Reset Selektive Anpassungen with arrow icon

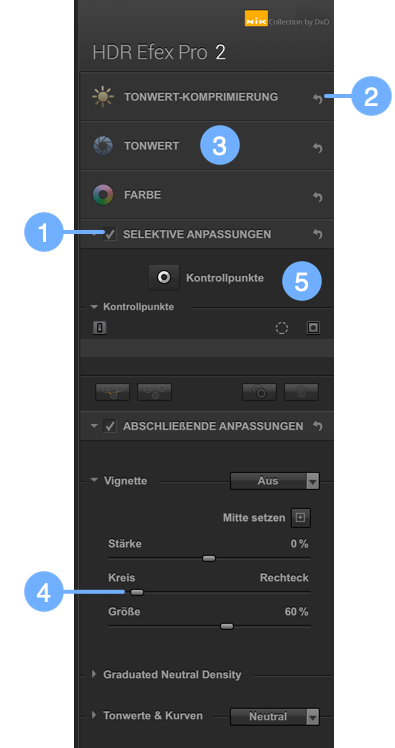click(x=318, y=234)
